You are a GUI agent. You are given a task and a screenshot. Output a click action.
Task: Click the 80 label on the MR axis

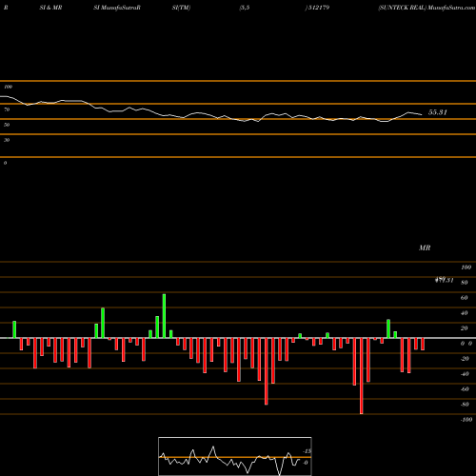465,283
